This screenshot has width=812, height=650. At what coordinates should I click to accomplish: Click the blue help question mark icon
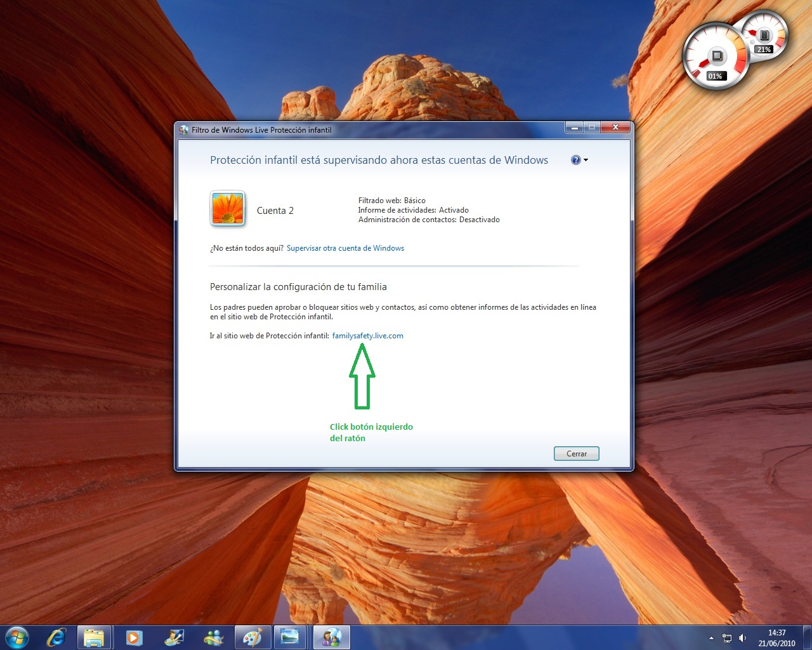(575, 160)
